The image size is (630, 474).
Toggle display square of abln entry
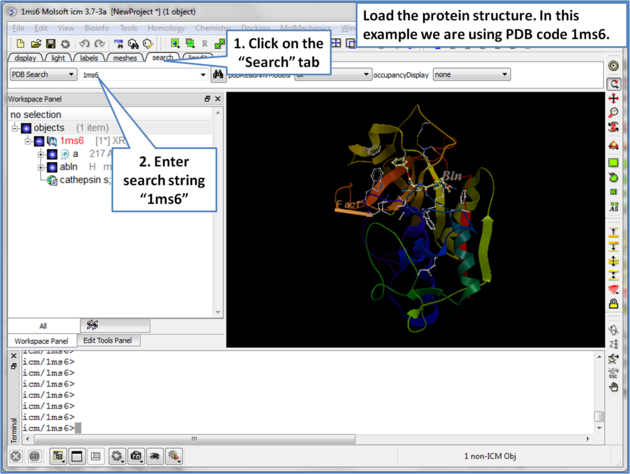tap(52, 168)
